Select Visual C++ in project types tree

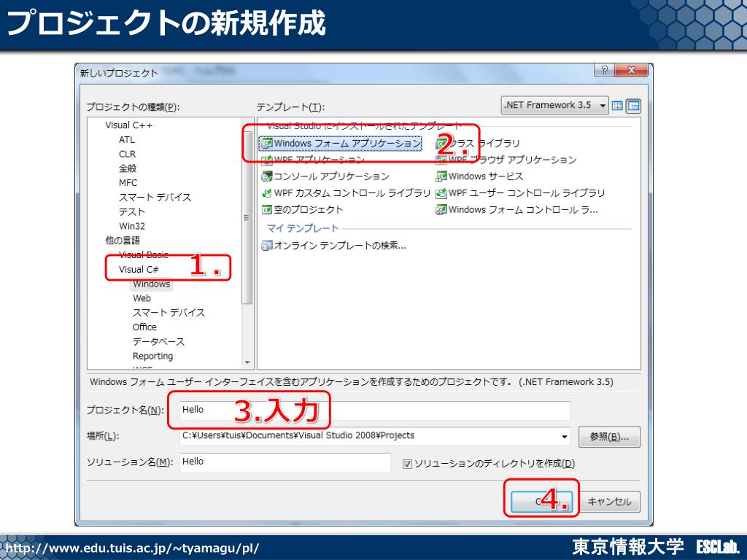point(128,125)
